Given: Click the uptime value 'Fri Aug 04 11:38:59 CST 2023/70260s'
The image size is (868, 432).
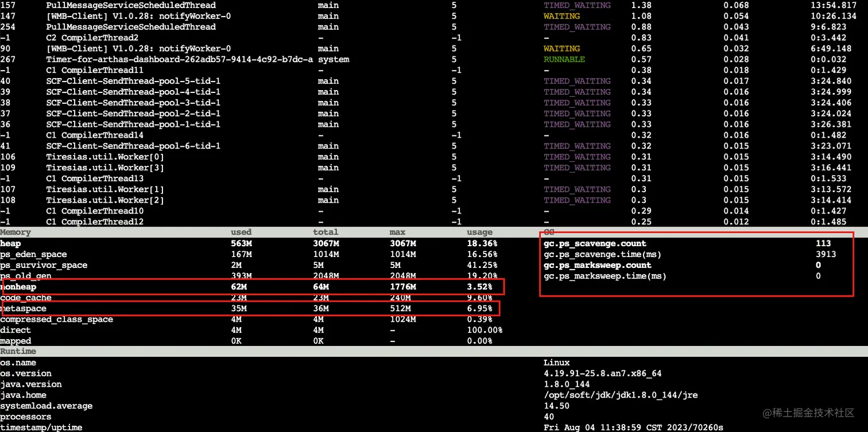Looking at the screenshot, I should (x=634, y=427).
